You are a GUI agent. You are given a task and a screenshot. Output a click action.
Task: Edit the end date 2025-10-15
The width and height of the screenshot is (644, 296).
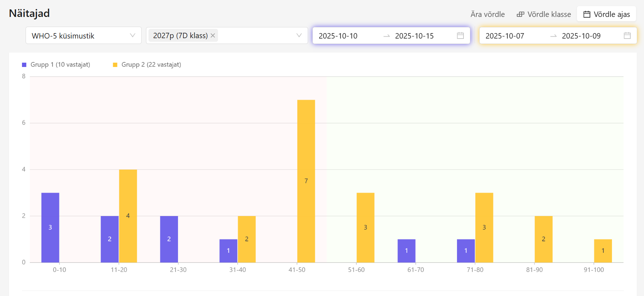point(414,36)
